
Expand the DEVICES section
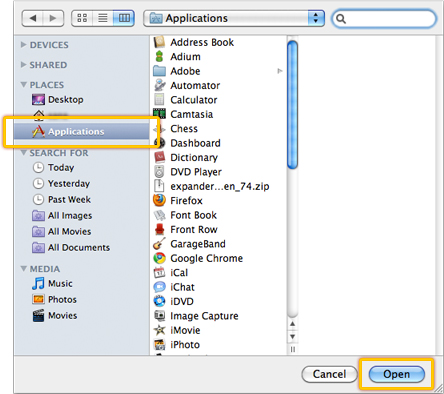point(23,44)
